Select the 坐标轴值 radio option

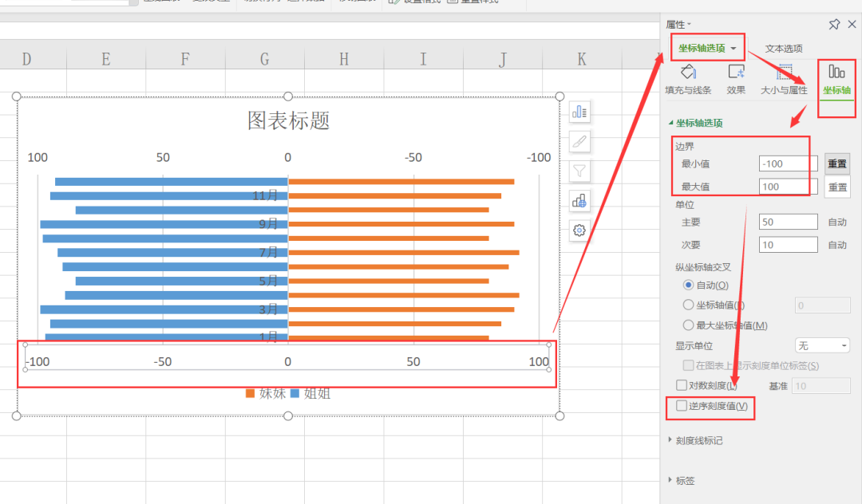[x=688, y=305]
